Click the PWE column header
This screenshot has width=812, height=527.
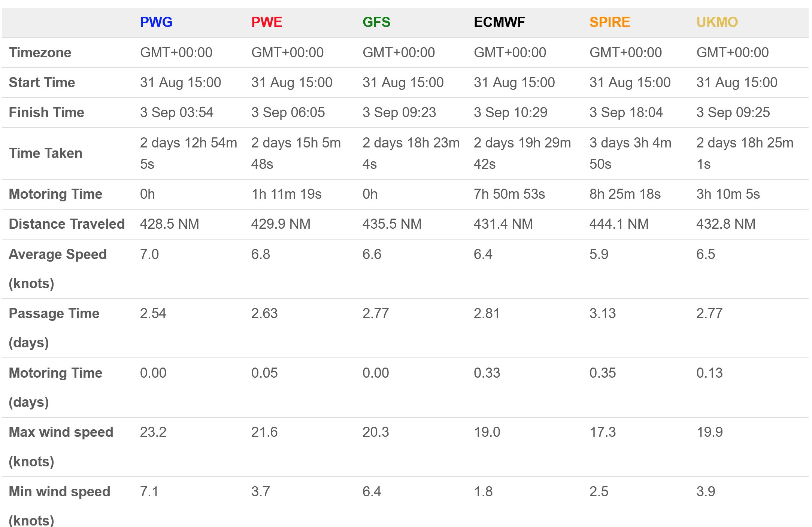point(266,22)
